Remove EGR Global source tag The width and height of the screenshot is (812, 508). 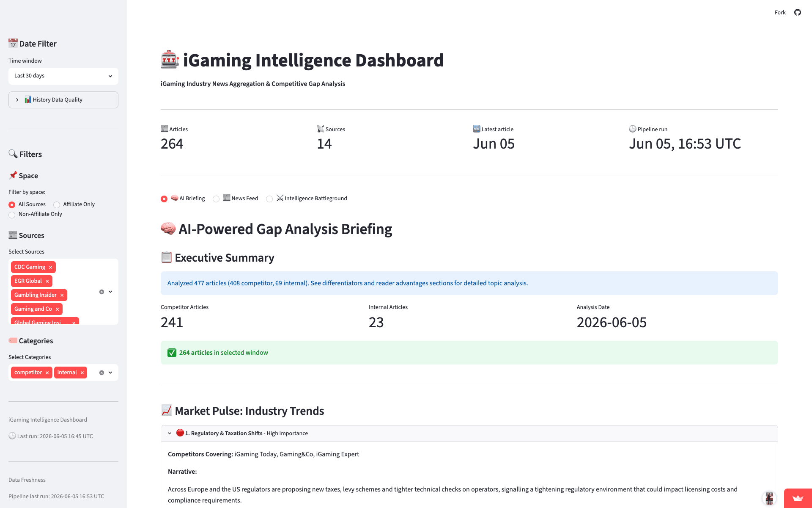(47, 281)
